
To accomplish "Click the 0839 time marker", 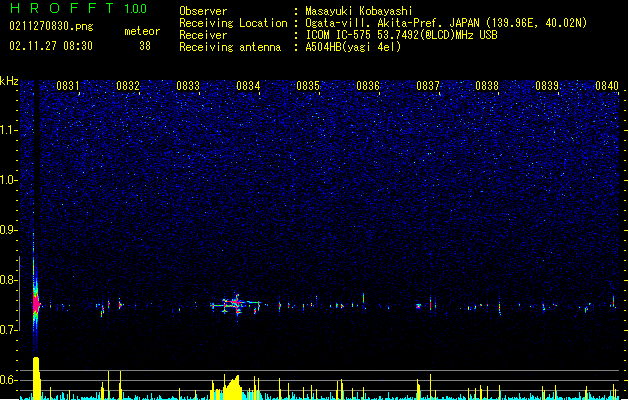I will pyautogui.click(x=547, y=86).
